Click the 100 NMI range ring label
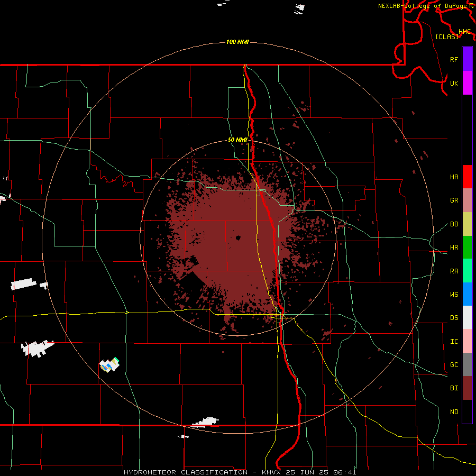 point(237,42)
